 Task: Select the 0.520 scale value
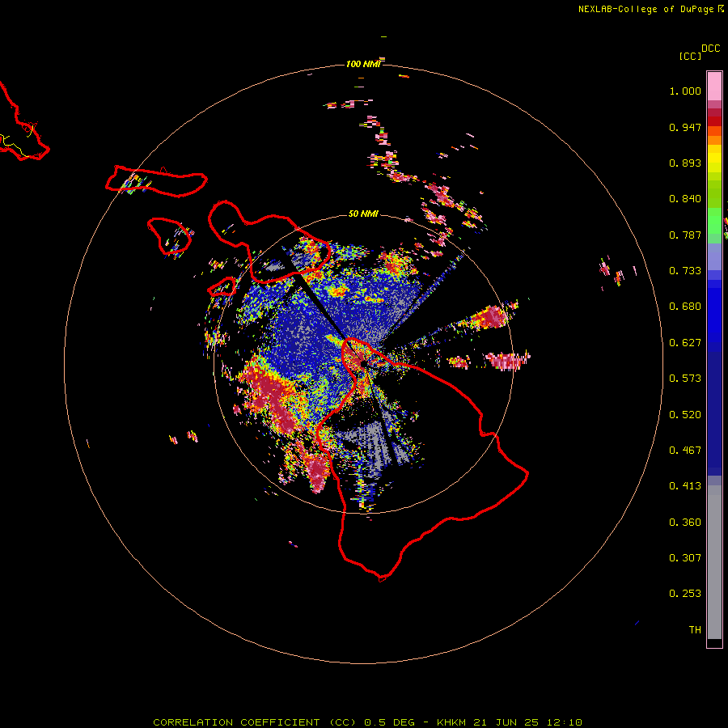tap(685, 415)
